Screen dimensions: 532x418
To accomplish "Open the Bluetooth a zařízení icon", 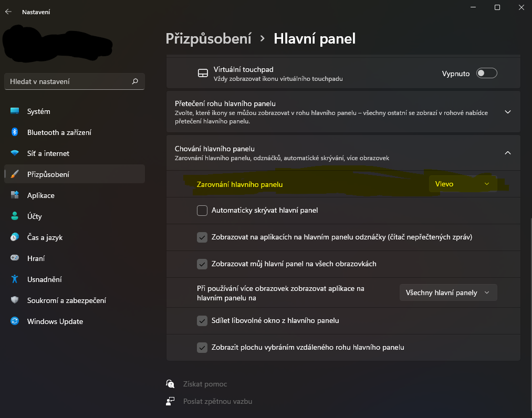I will click(x=15, y=132).
